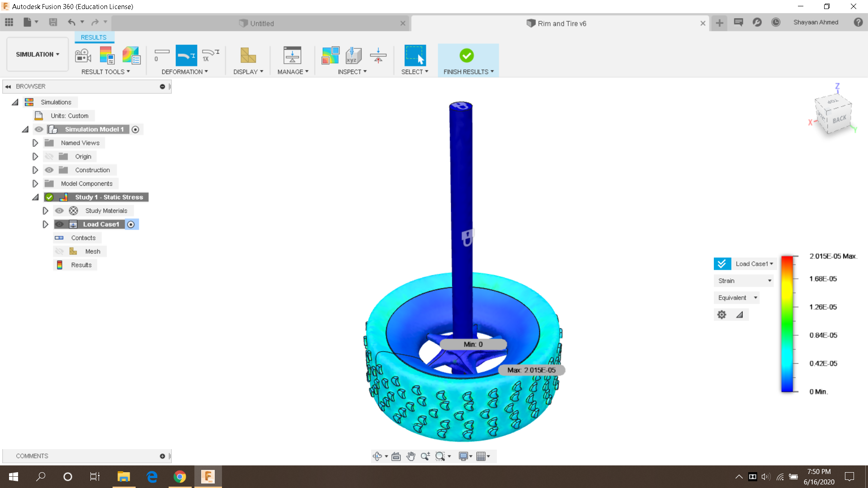Click the BACK face of ViewCube
Screen dimensions: 868x488
(839, 120)
